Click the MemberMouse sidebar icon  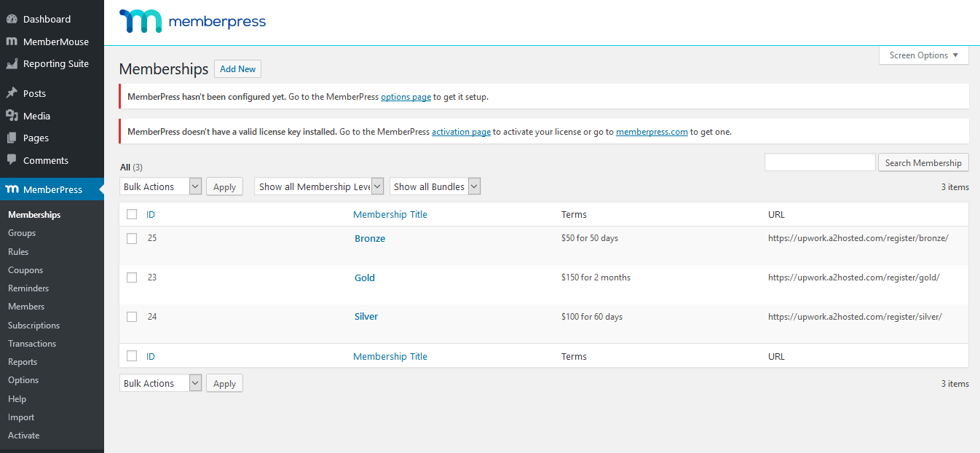[12, 42]
